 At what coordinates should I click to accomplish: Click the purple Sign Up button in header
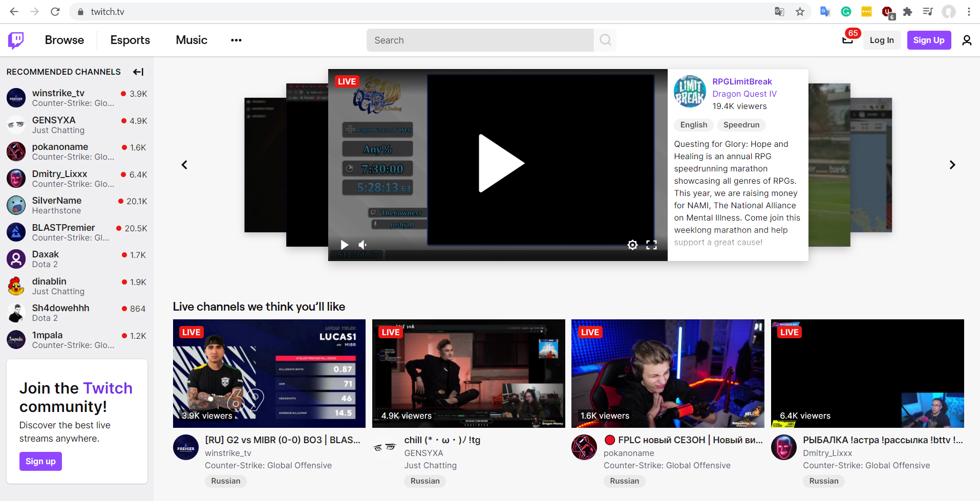click(929, 40)
